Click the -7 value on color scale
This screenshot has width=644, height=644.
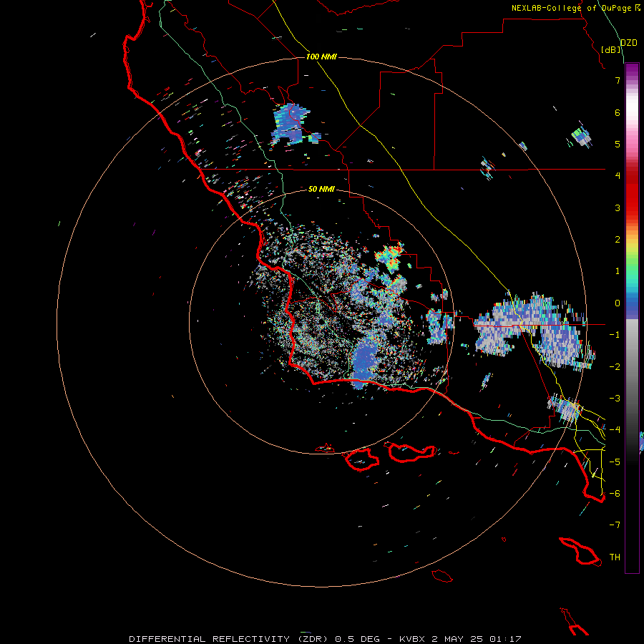click(x=615, y=525)
